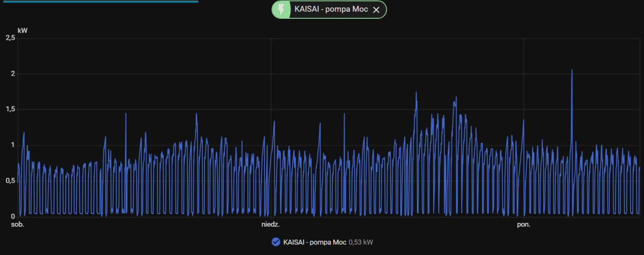Click the 0,53 kW legend value

tap(361, 242)
